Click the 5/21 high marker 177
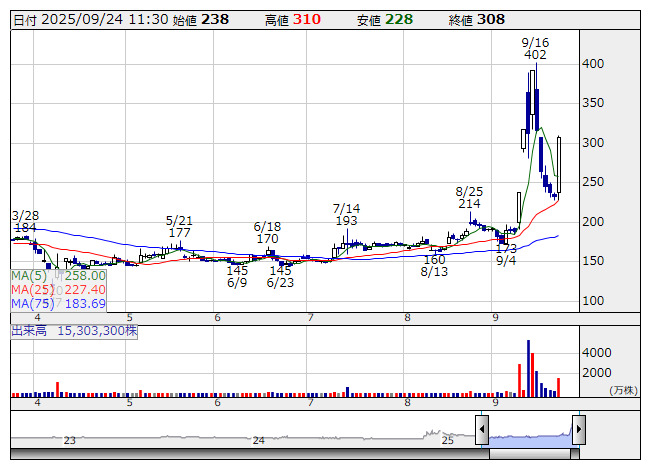653x470 pixels. pos(179,233)
